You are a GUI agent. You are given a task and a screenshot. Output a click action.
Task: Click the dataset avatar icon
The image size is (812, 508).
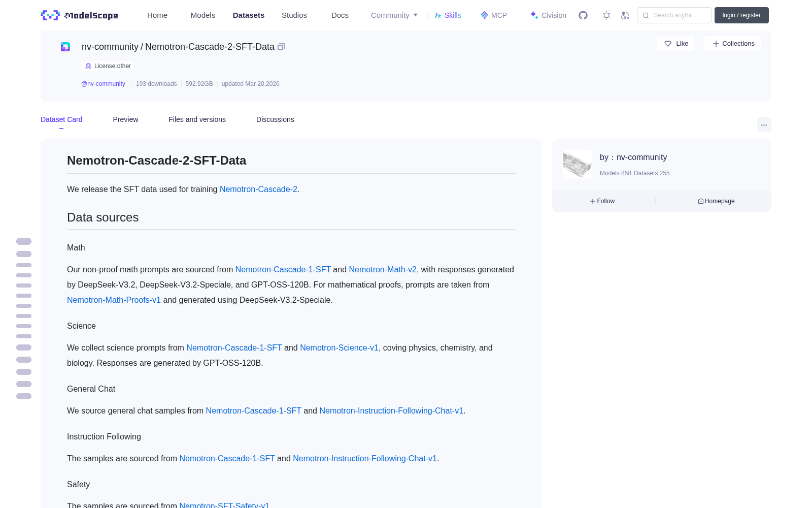(x=65, y=47)
